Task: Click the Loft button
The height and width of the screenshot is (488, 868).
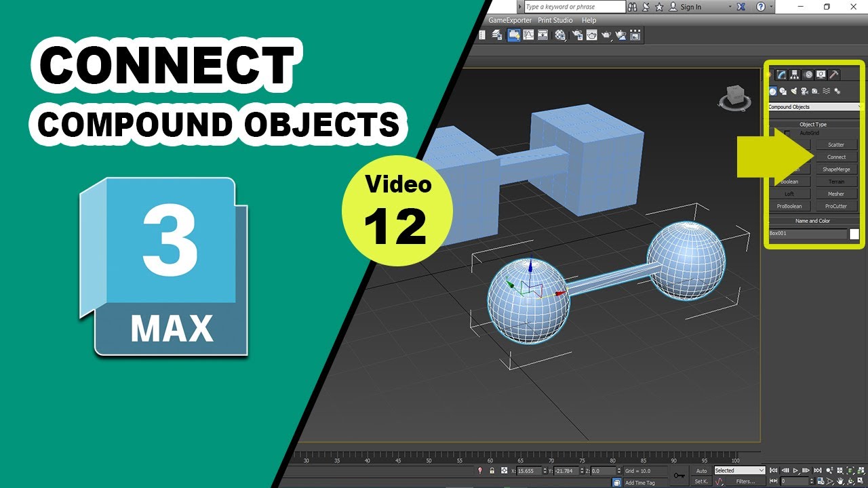Action: click(789, 194)
